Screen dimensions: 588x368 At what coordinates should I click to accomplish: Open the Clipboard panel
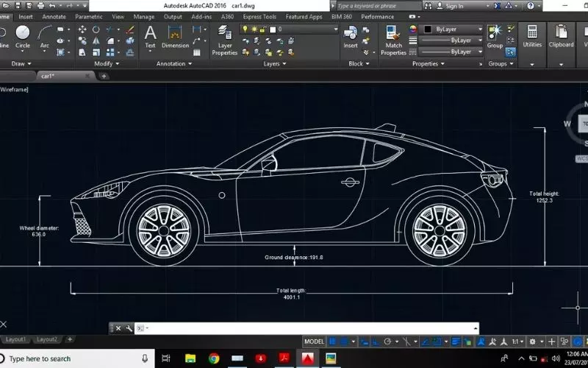point(561,37)
